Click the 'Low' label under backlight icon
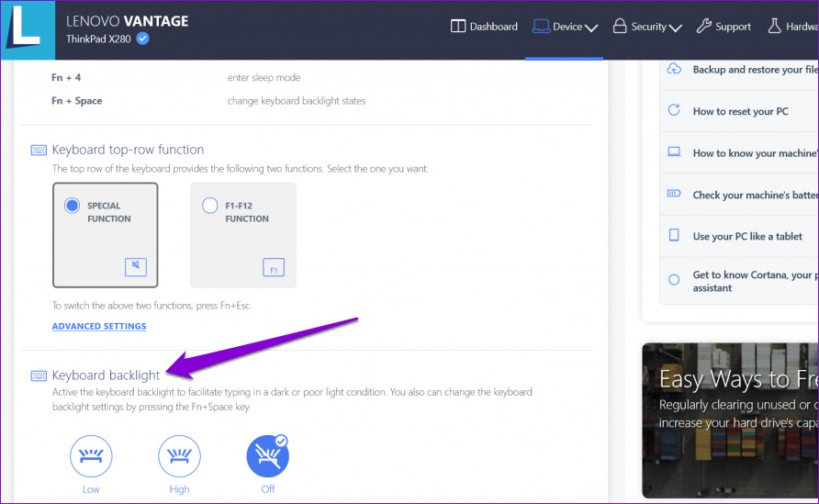 [x=91, y=489]
